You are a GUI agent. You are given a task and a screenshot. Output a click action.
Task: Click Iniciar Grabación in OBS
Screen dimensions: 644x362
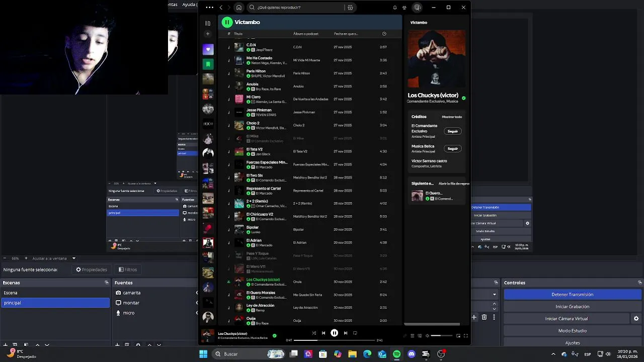[573, 307]
